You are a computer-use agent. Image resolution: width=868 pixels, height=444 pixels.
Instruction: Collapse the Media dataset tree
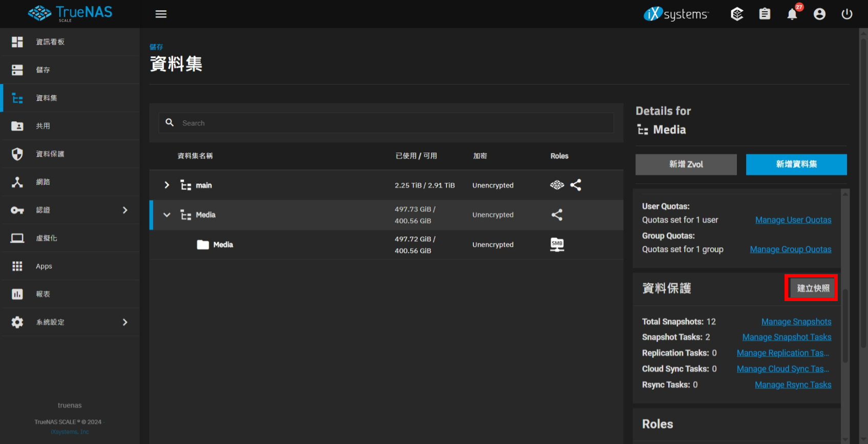[166, 215]
